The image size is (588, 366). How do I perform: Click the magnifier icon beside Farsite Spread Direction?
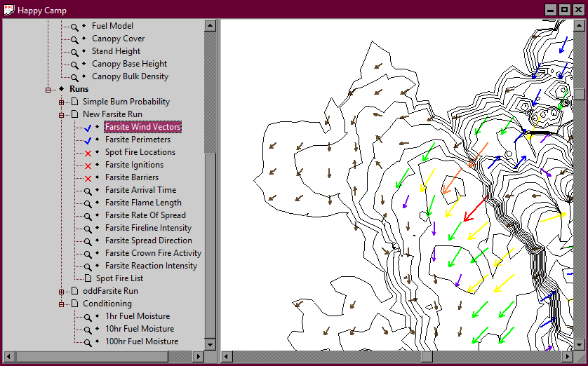[88, 242]
